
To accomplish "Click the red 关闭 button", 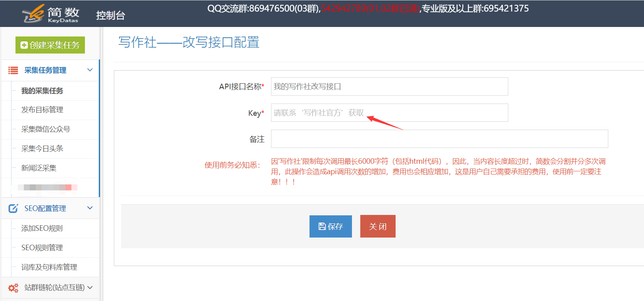I will point(378,226).
